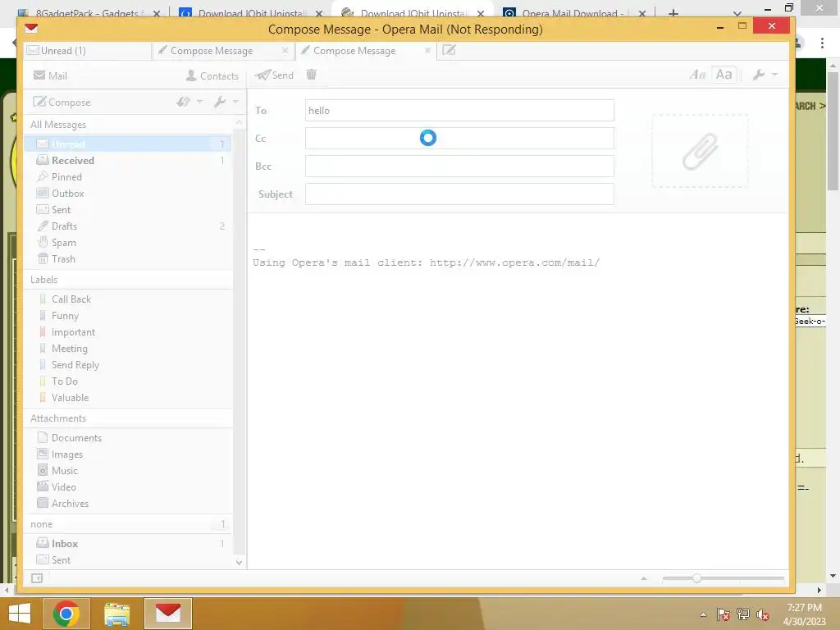
Task: Open Documents attachments
Action: 128,438
